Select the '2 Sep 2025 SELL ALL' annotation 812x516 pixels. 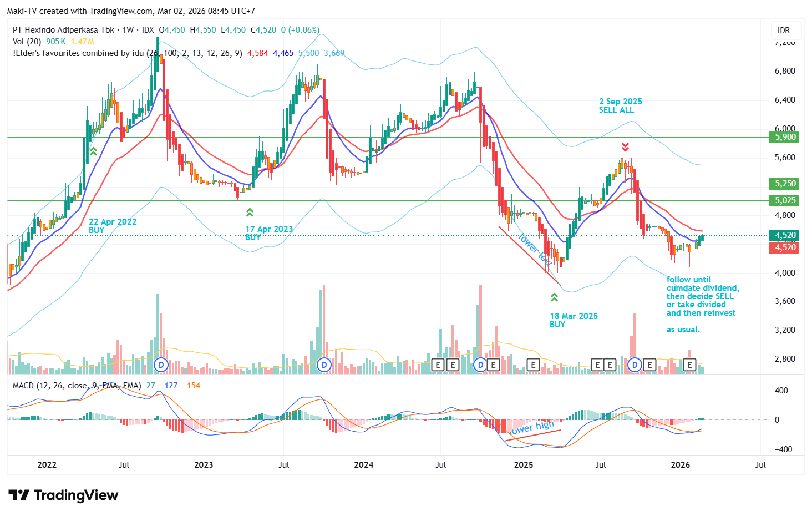tap(621, 105)
